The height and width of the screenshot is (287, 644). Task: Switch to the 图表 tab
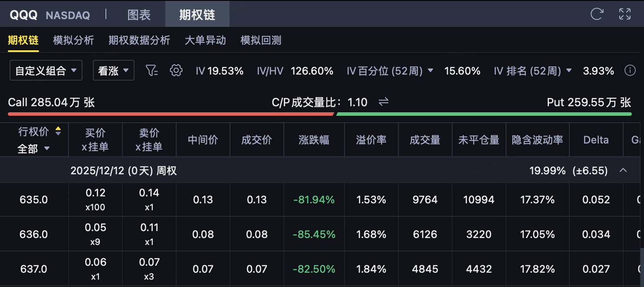tap(139, 15)
